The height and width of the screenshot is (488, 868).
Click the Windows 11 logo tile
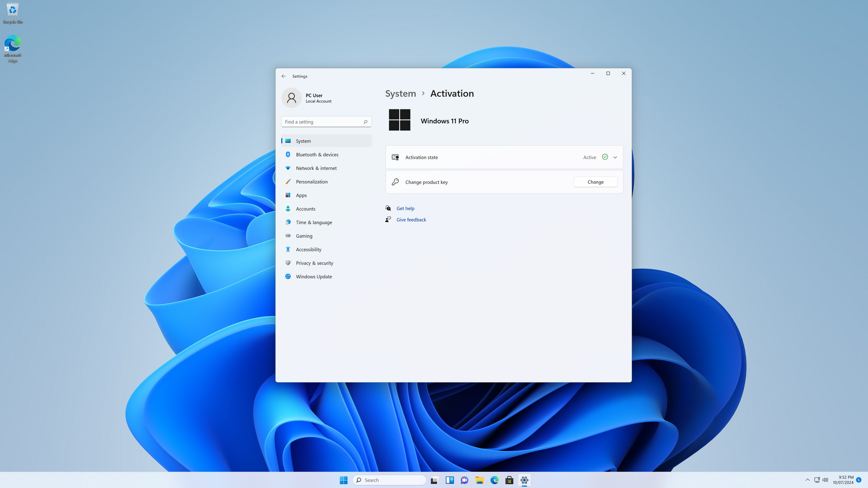tap(400, 120)
